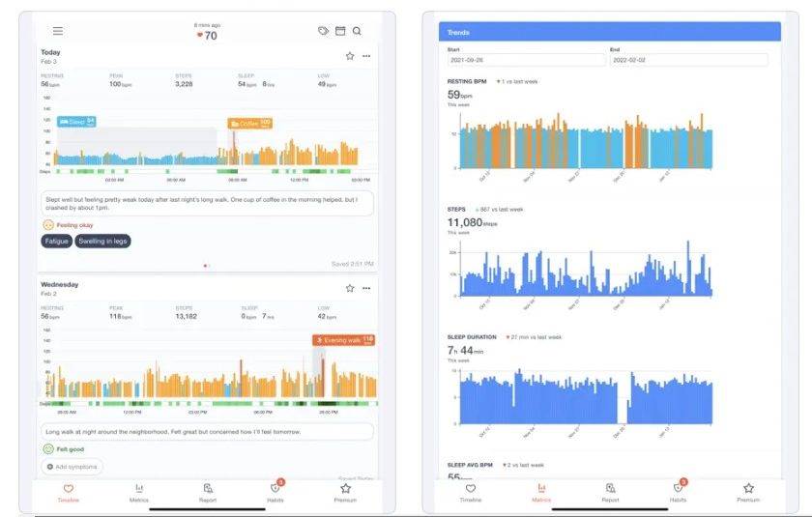
Task: Click the tag icon in top bar
Action: [x=323, y=31]
